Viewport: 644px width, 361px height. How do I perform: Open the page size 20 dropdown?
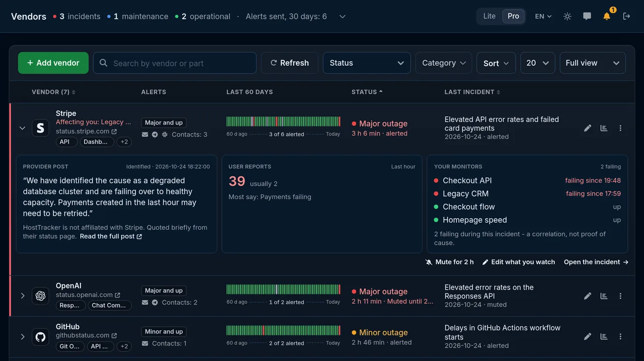click(x=538, y=63)
